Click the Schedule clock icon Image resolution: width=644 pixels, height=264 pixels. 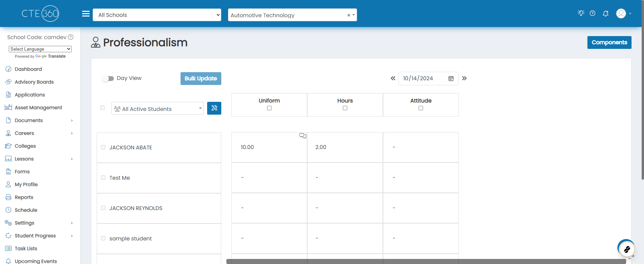pyautogui.click(x=8, y=210)
